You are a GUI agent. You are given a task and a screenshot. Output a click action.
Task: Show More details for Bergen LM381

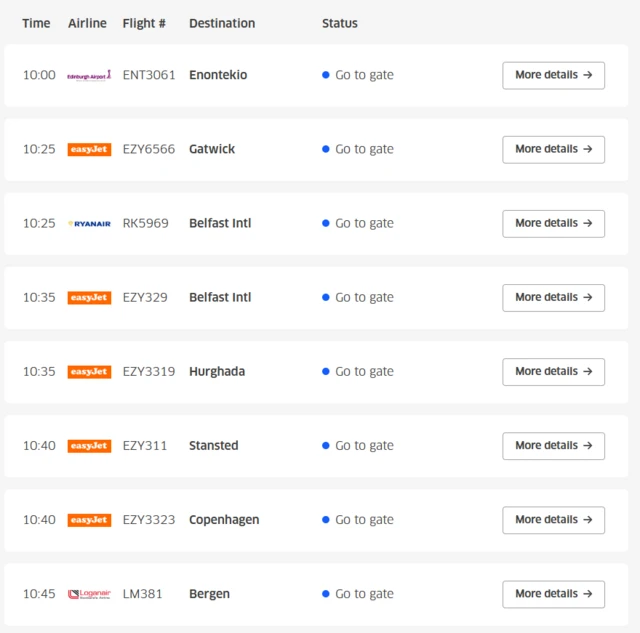553,594
